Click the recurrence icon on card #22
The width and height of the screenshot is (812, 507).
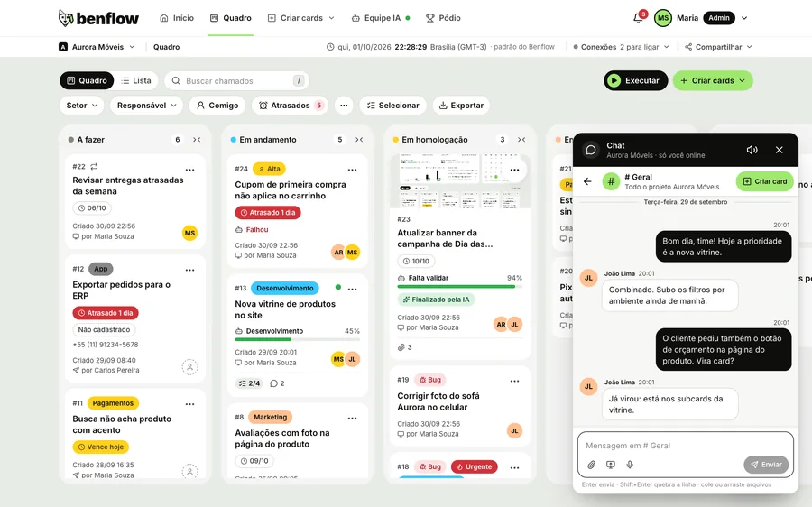point(94,166)
